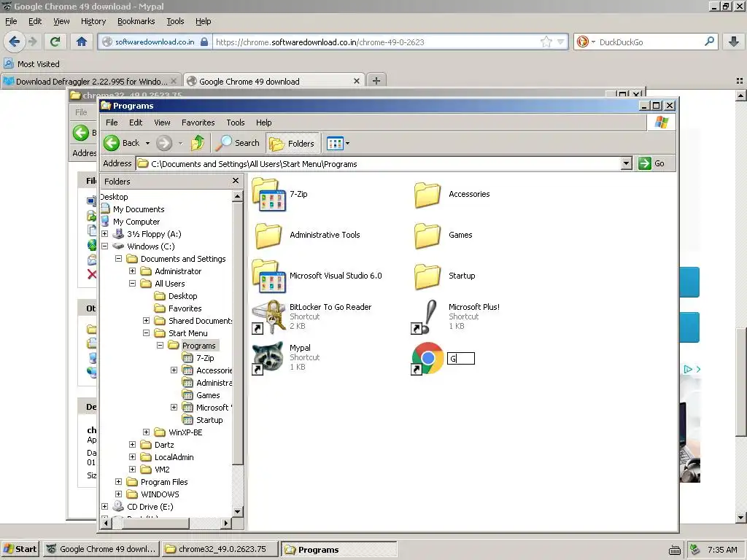Collapse the Start Menu tree node
The height and width of the screenshot is (560, 747).
point(146,332)
